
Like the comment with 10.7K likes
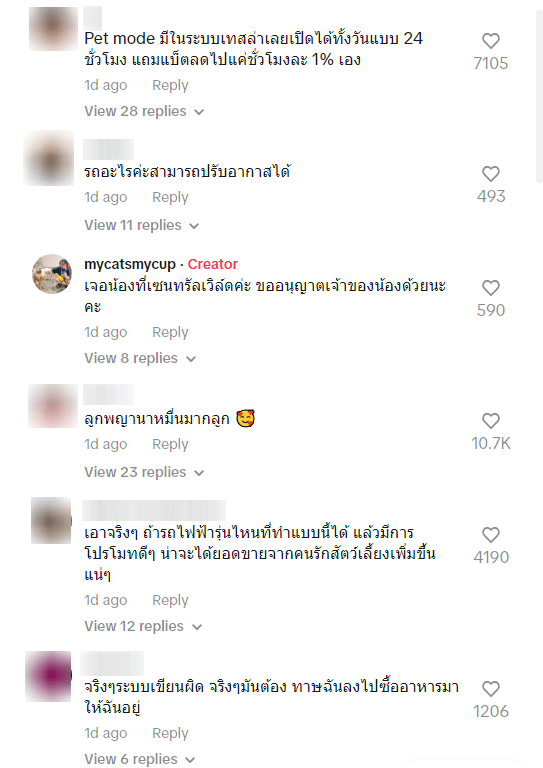coord(491,421)
